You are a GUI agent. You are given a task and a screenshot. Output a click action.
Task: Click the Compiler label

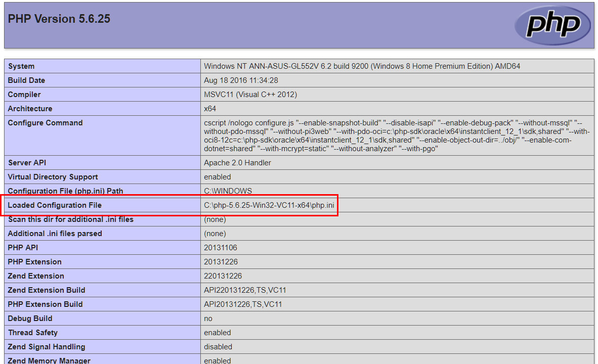click(x=24, y=94)
